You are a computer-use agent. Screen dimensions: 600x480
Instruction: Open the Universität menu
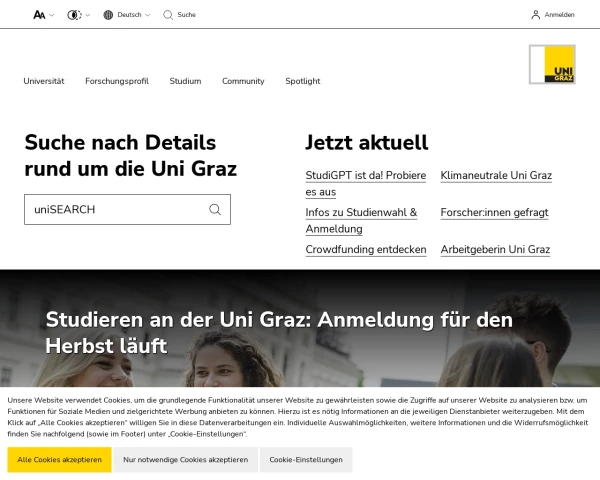44,81
